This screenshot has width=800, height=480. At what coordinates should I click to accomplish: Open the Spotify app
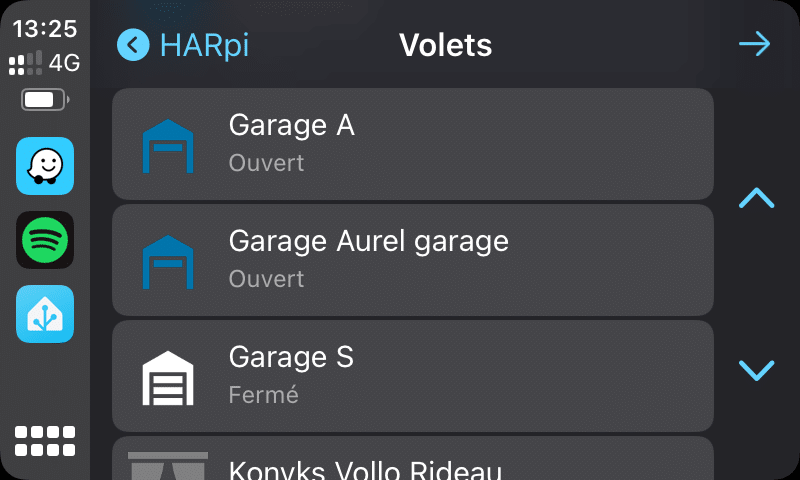tap(45, 240)
